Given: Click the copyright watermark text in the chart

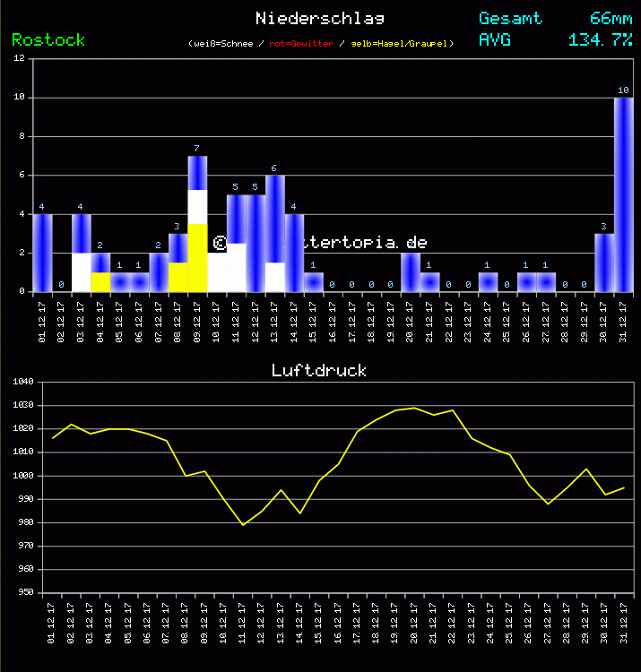Looking at the screenshot, I should point(319,243).
